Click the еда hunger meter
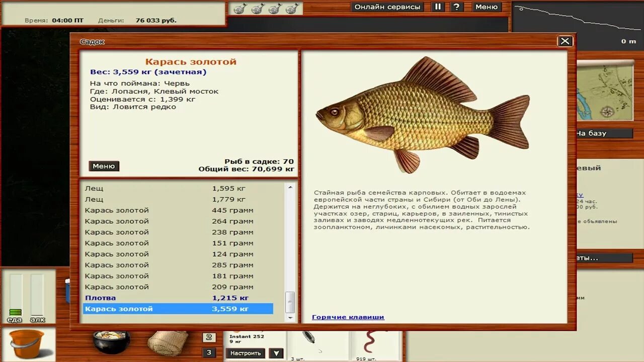Viewport: 644px width, 362px height. [x=16, y=295]
